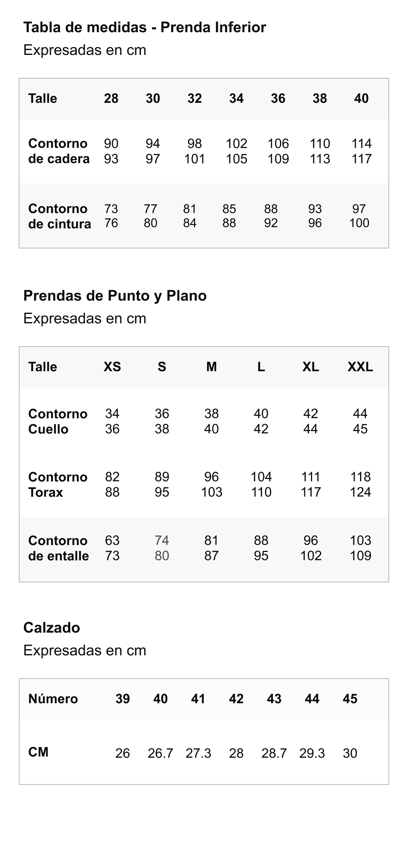Viewport: 408px width, 868px height.
Task: Select the Número row label
Action: tap(53, 699)
